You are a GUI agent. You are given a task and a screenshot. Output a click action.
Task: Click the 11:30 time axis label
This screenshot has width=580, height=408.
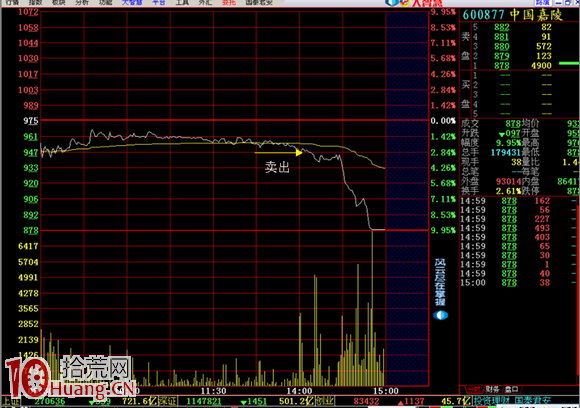pos(213,391)
